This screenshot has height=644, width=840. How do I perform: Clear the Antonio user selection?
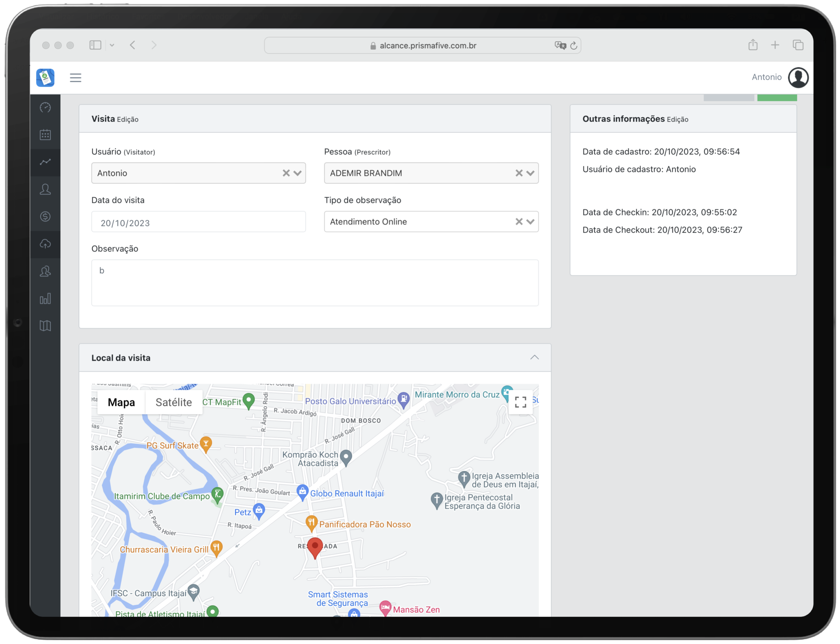(x=286, y=173)
